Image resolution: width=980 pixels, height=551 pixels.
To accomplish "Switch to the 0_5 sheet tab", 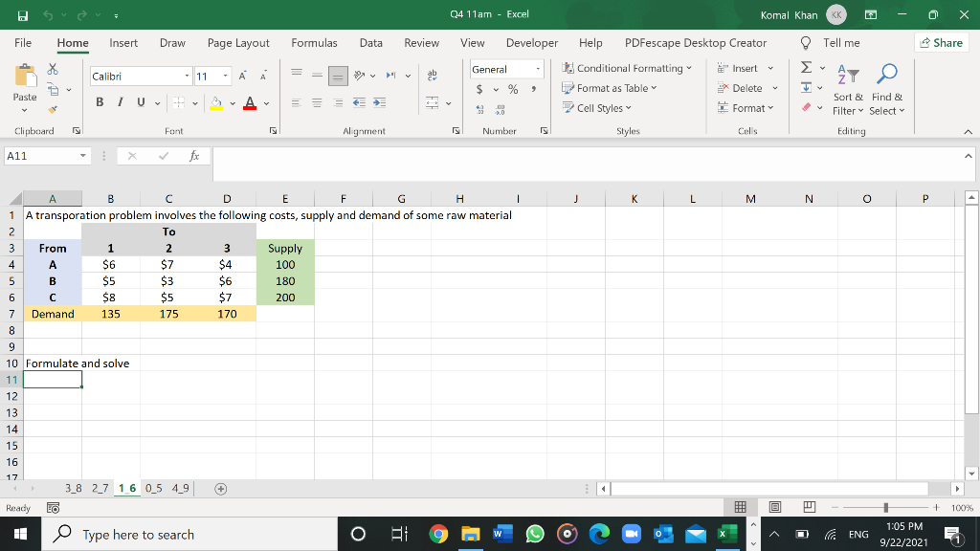I will (155, 487).
